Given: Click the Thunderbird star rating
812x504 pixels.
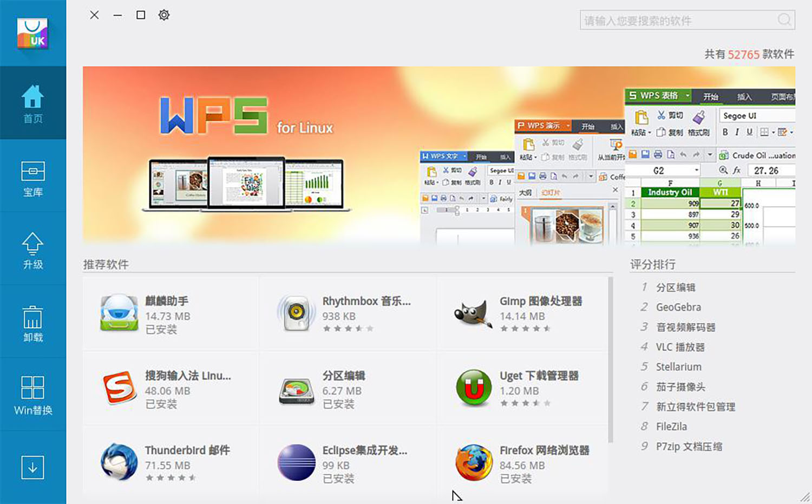Looking at the screenshot, I should click(x=171, y=478).
